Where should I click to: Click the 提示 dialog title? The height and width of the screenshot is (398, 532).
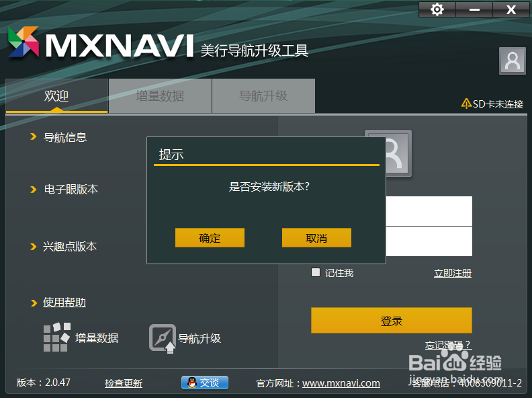pyautogui.click(x=171, y=155)
